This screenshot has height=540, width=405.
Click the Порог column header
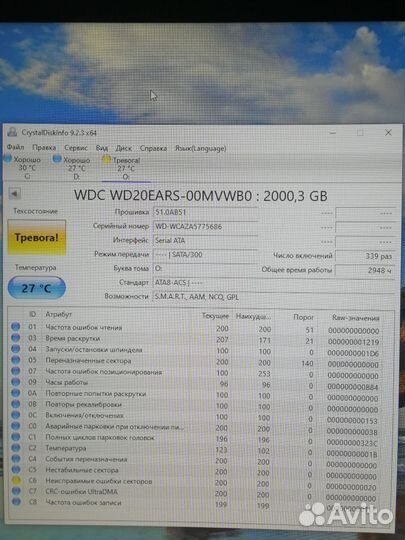303,317
